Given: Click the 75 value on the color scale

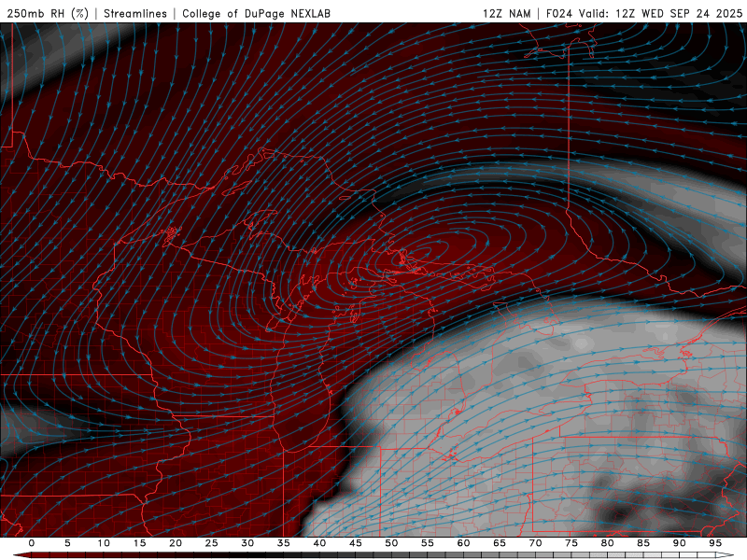Looking at the screenshot, I should pos(571,543).
